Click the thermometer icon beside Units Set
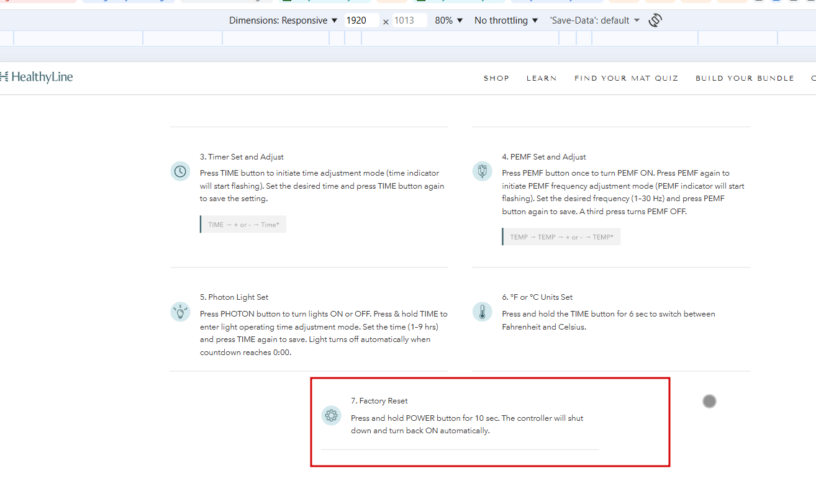Image resolution: width=816 pixels, height=504 pixels. [x=482, y=311]
